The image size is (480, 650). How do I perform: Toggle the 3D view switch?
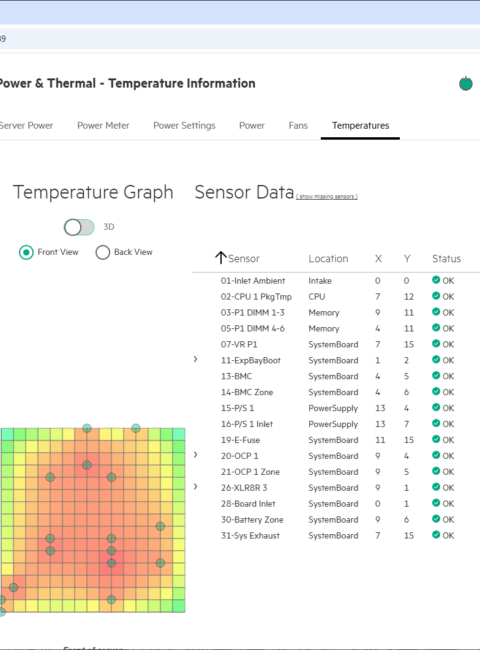click(79, 227)
